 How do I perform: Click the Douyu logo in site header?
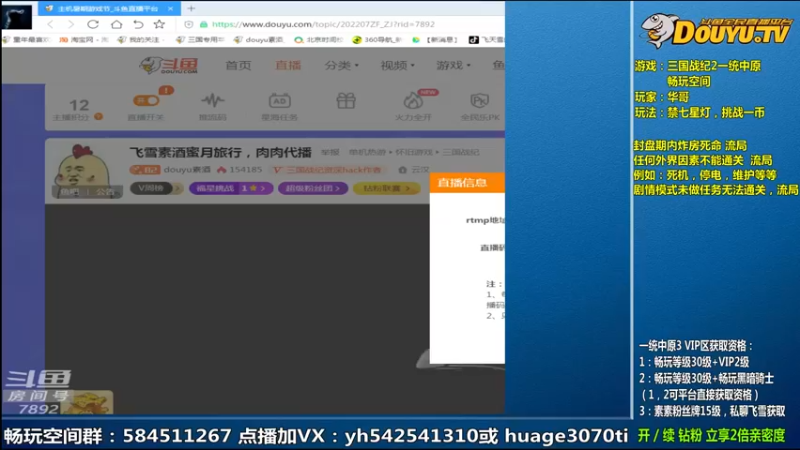pos(169,66)
